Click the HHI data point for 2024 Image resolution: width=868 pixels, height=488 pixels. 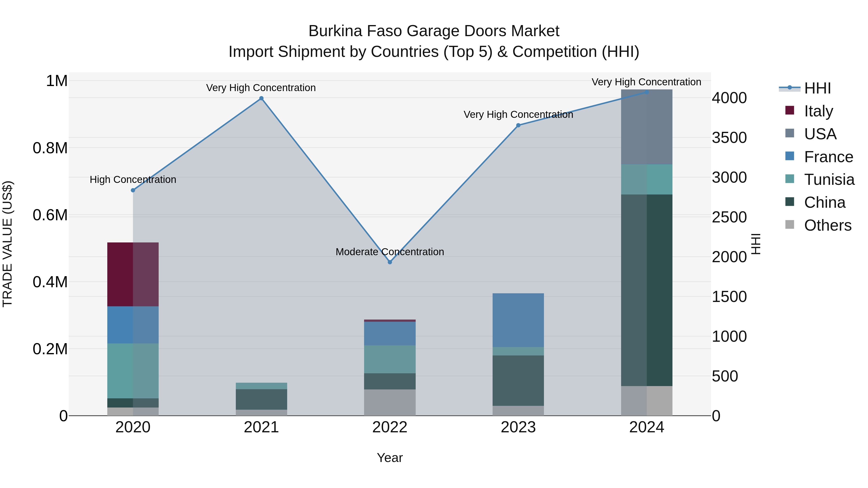click(647, 92)
